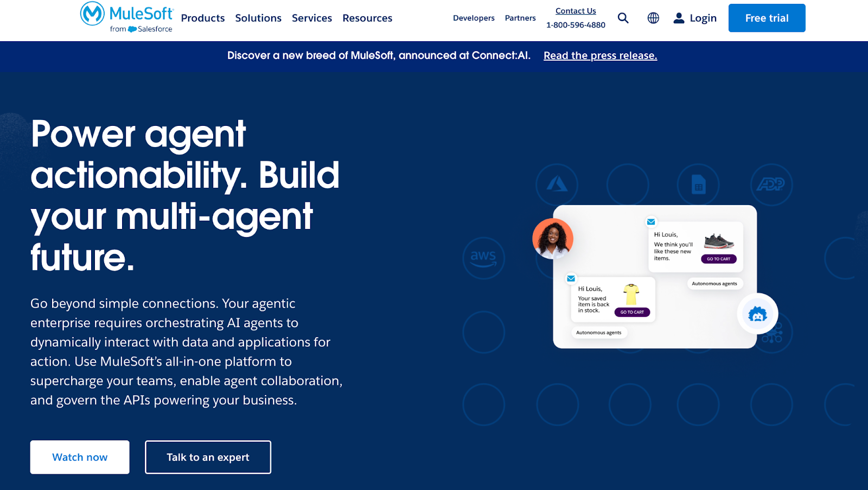Click GO TO CART in sneaker message
This screenshot has height=490, width=868.
pos(718,259)
